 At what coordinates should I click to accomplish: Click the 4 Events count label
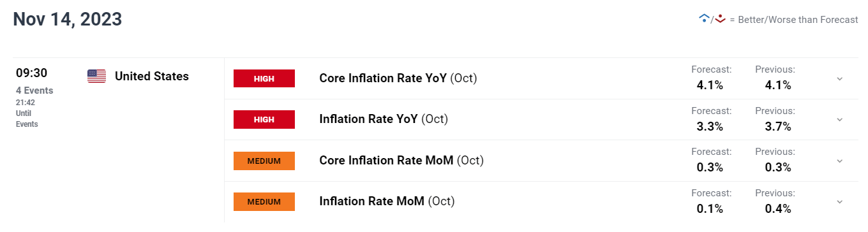click(34, 91)
